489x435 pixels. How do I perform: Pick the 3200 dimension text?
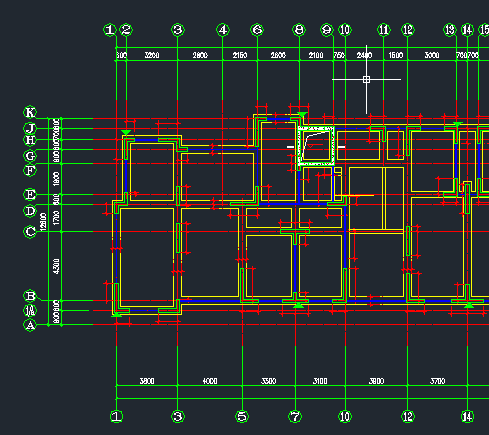pos(152,55)
